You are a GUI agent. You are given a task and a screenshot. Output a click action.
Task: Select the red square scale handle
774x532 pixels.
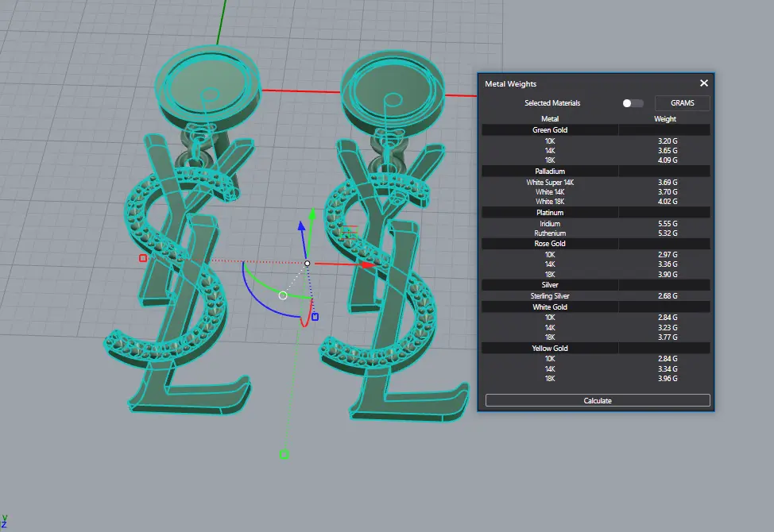(143, 258)
